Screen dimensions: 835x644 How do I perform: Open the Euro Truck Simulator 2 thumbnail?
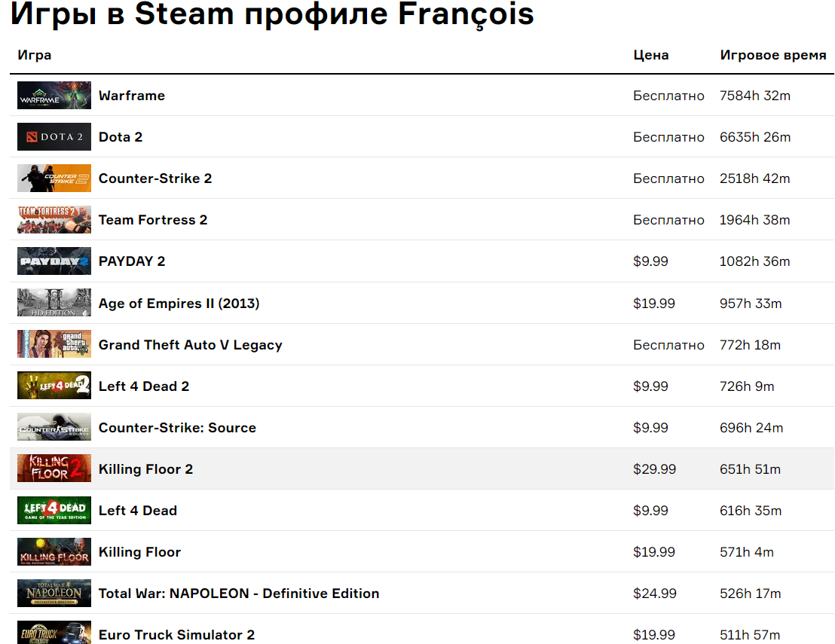click(x=54, y=633)
